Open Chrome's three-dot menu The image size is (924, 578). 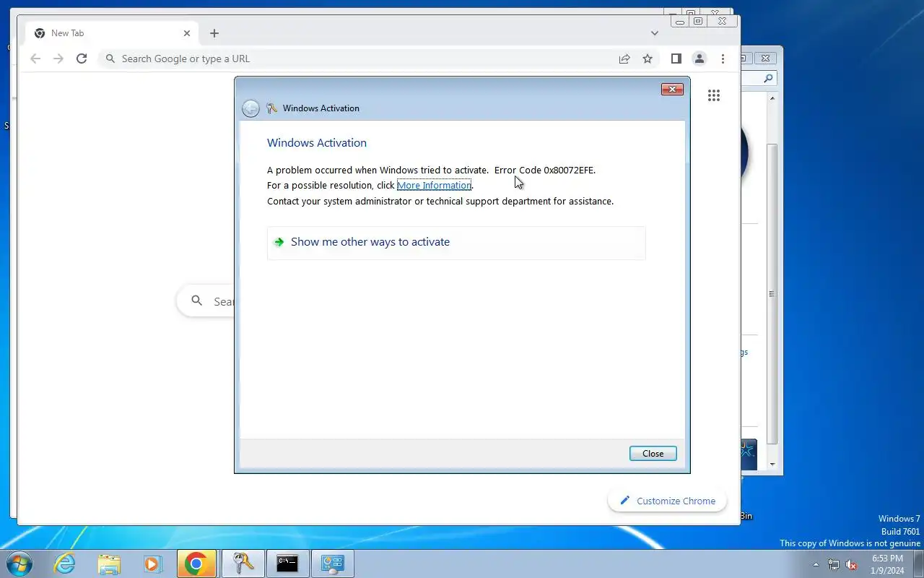pyautogui.click(x=723, y=59)
